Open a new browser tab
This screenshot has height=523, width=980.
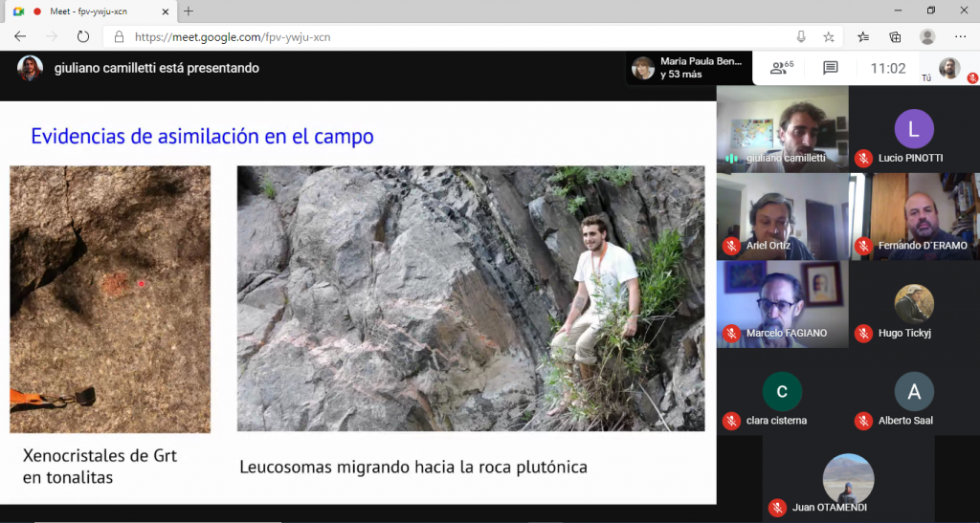(189, 11)
